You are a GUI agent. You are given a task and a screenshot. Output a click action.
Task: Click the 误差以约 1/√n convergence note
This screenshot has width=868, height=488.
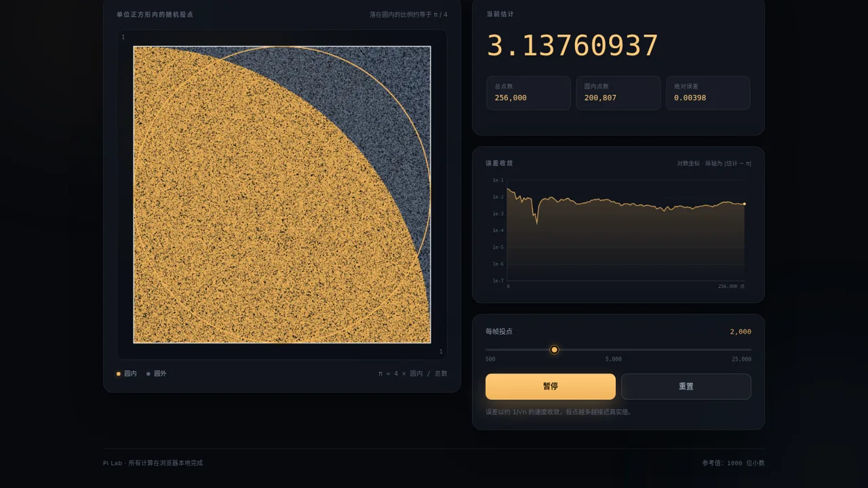pyautogui.click(x=559, y=412)
